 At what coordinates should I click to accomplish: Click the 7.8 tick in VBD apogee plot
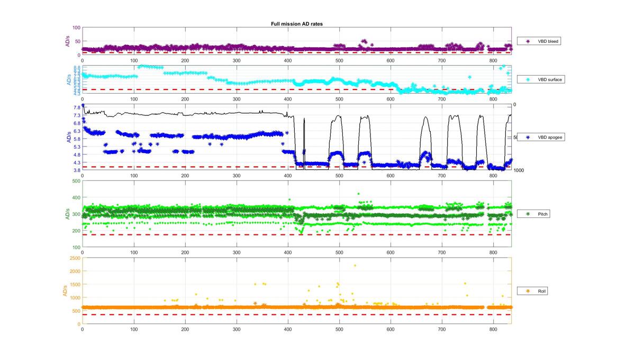pos(76,107)
